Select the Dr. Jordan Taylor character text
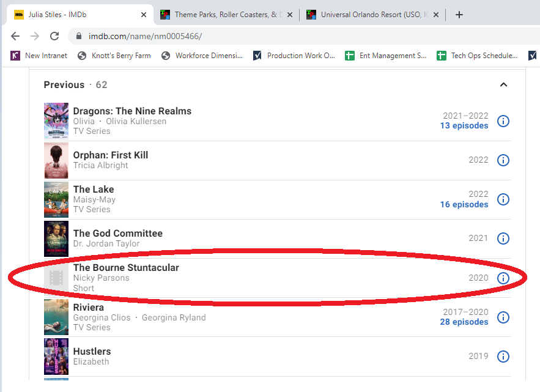 tap(106, 243)
